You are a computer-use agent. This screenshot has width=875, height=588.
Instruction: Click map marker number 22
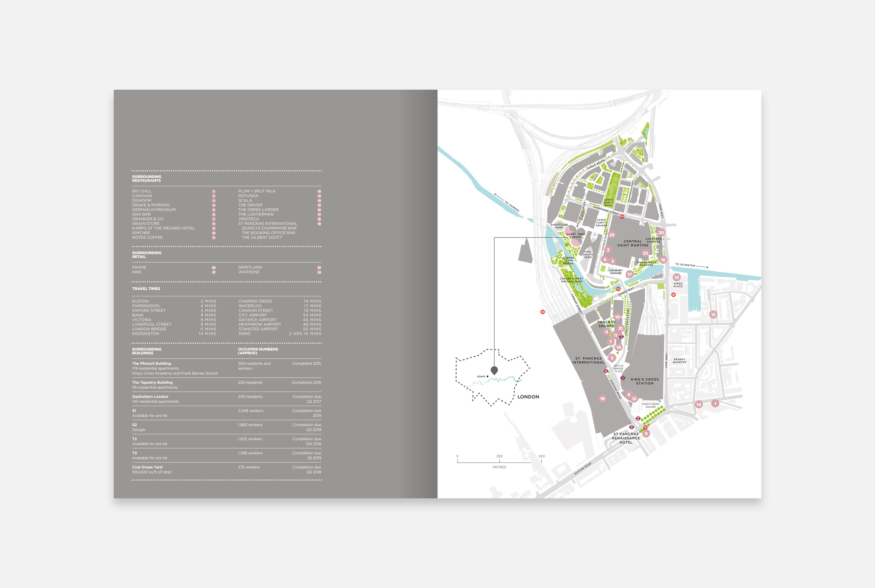click(x=612, y=235)
